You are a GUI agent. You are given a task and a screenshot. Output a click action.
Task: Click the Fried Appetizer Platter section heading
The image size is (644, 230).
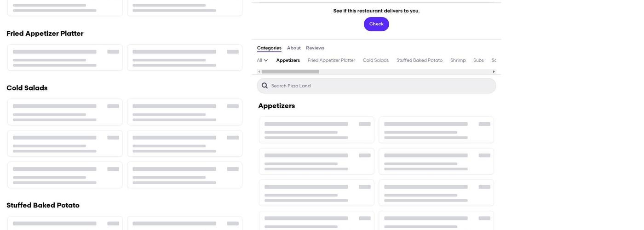[45, 34]
